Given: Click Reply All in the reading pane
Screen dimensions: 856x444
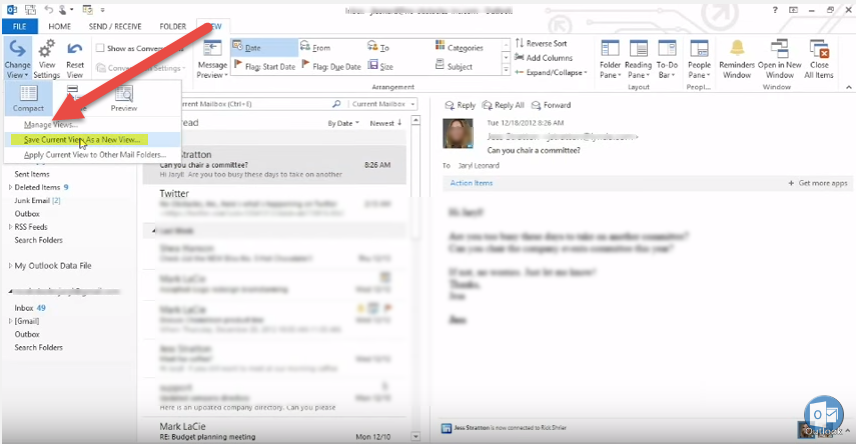Looking at the screenshot, I should tap(503, 105).
